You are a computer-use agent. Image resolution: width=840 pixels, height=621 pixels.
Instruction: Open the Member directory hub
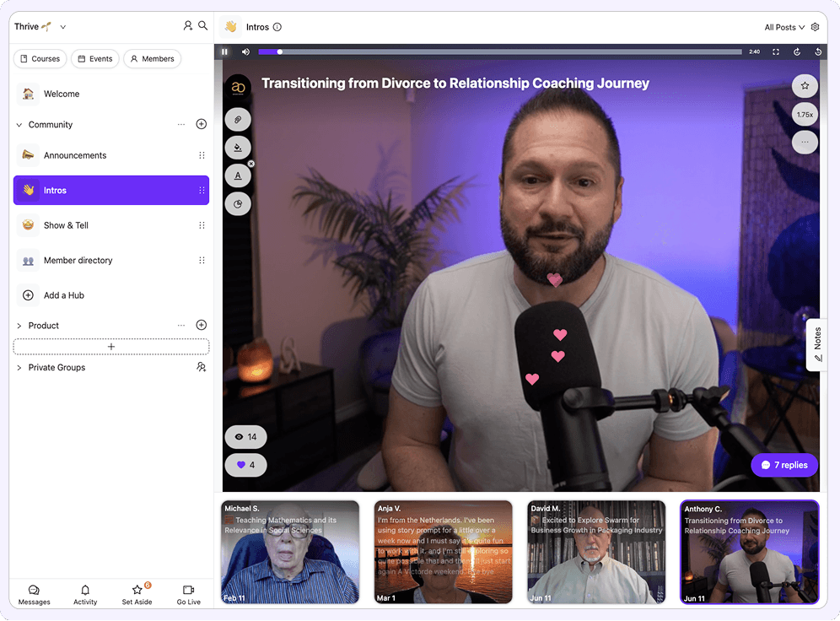[x=110, y=261]
